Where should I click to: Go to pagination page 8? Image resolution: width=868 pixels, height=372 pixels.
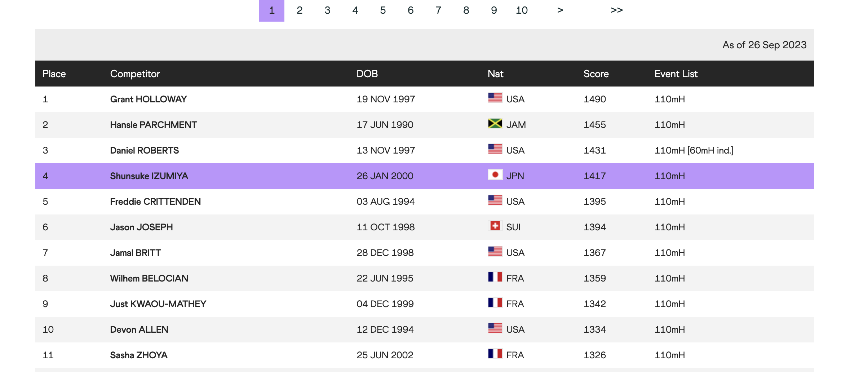point(466,10)
